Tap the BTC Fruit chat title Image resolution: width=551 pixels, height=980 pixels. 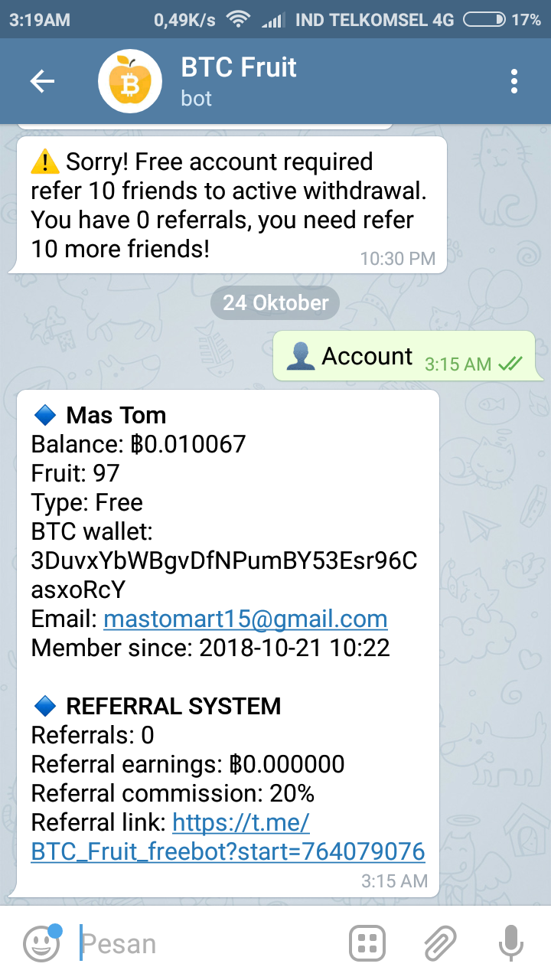click(239, 67)
